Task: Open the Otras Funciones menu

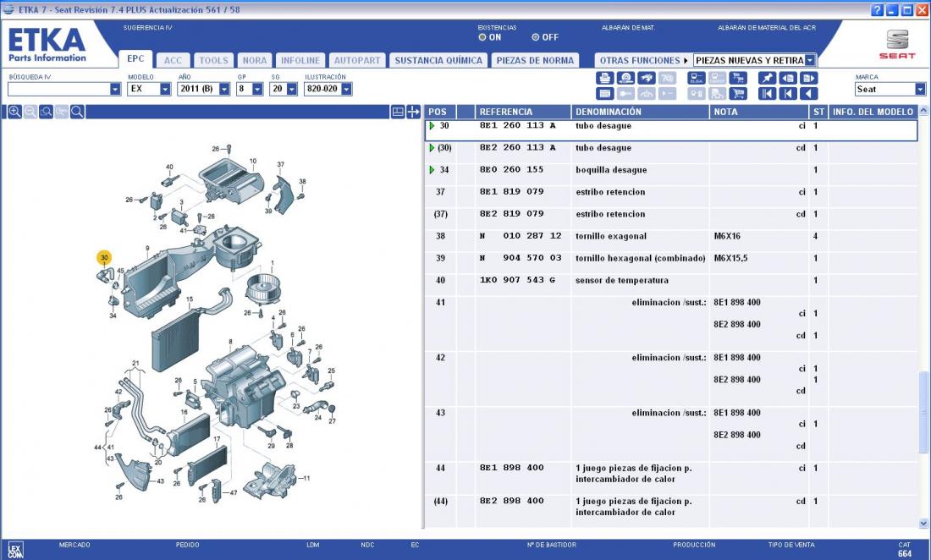Action: tap(643, 61)
